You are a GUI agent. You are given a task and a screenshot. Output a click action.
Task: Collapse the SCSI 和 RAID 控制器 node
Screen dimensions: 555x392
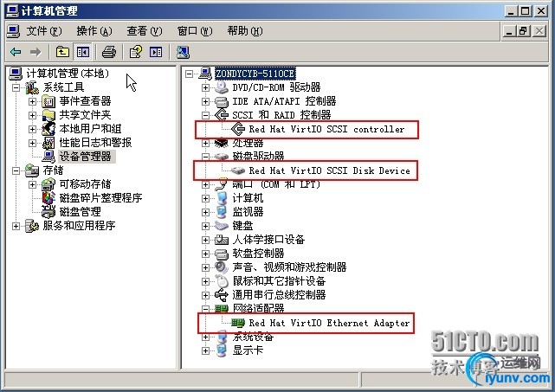205,115
